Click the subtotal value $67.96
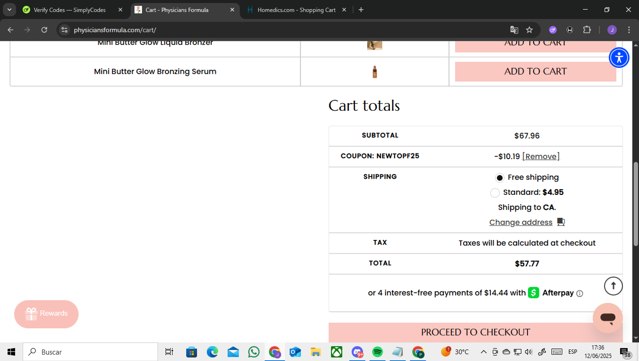Screen dimensions: 639x361 (x=527, y=136)
